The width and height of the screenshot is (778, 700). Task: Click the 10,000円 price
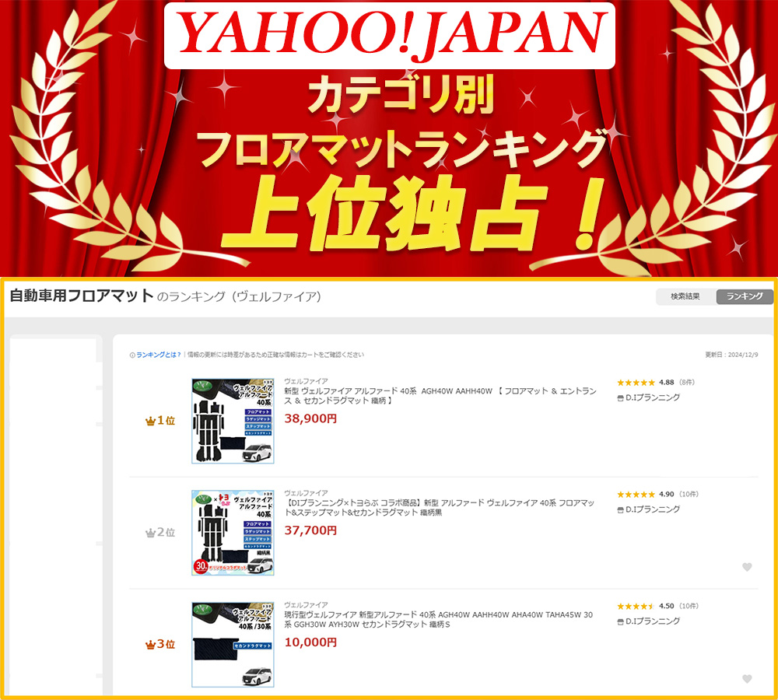310,642
